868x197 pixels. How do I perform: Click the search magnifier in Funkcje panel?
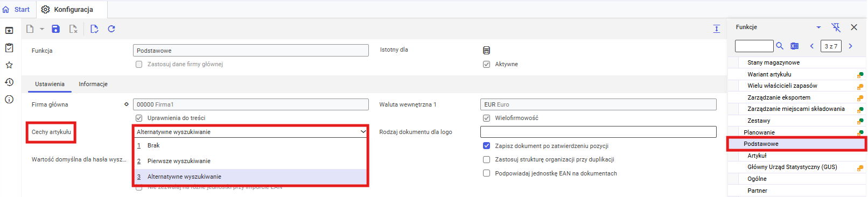click(x=780, y=46)
